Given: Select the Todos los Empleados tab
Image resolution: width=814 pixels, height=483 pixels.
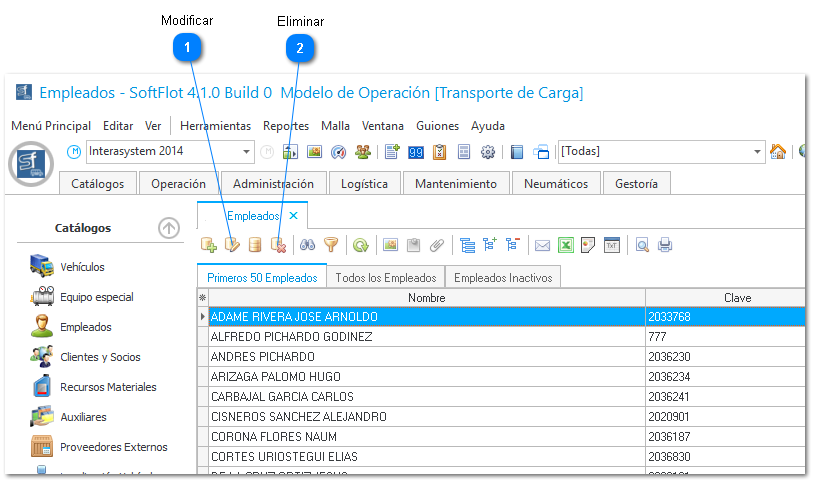Looking at the screenshot, I should (386, 277).
